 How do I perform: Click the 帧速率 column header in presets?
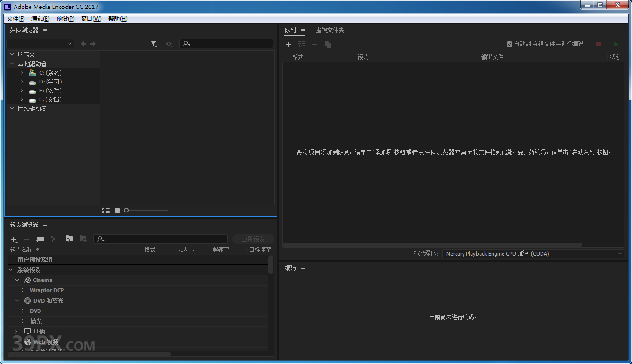coord(221,250)
